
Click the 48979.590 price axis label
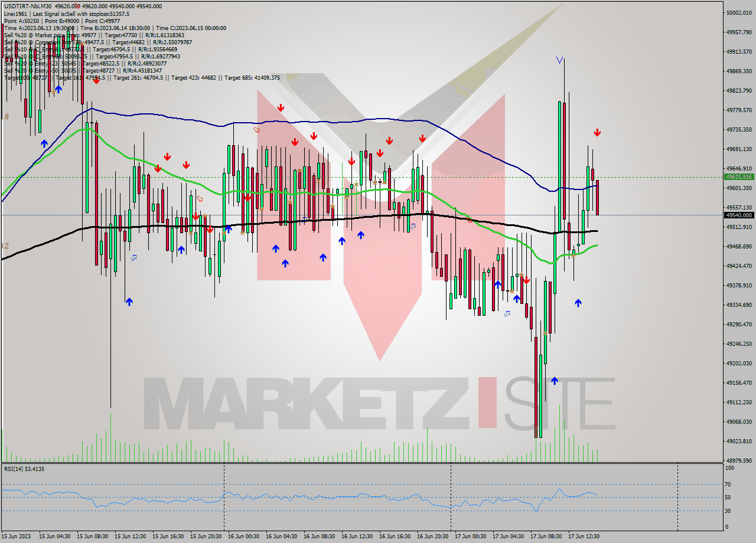(x=740, y=460)
